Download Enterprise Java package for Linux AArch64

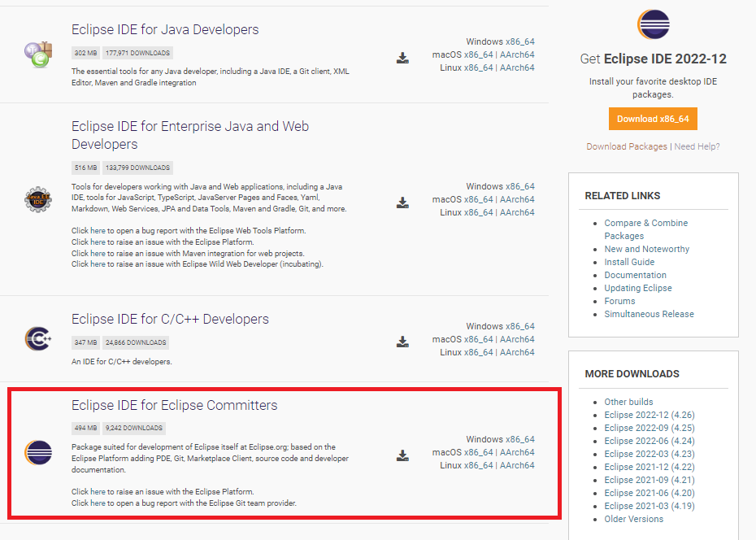pos(517,212)
